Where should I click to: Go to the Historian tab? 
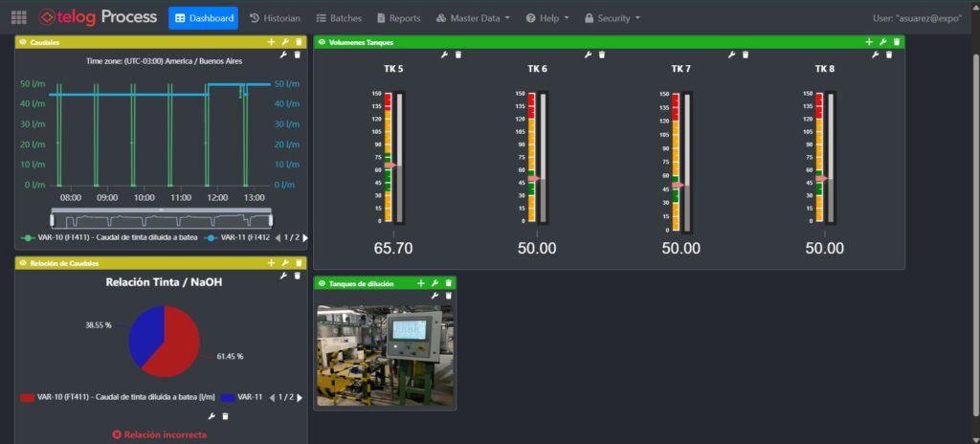[275, 18]
